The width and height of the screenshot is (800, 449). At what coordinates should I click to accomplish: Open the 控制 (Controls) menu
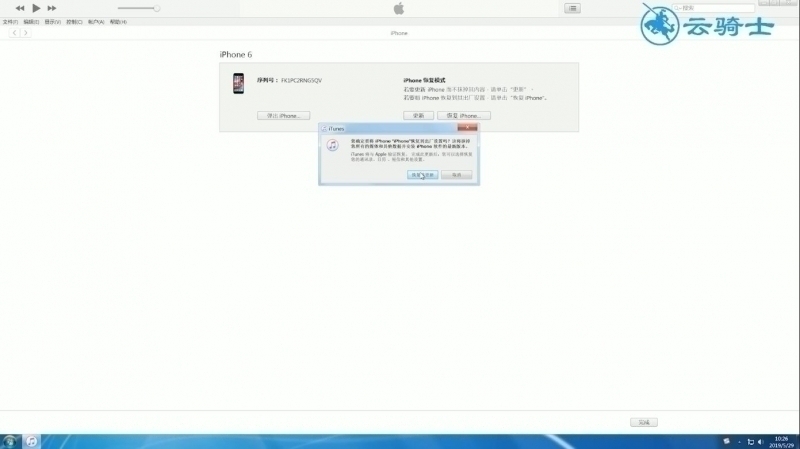tap(74, 22)
